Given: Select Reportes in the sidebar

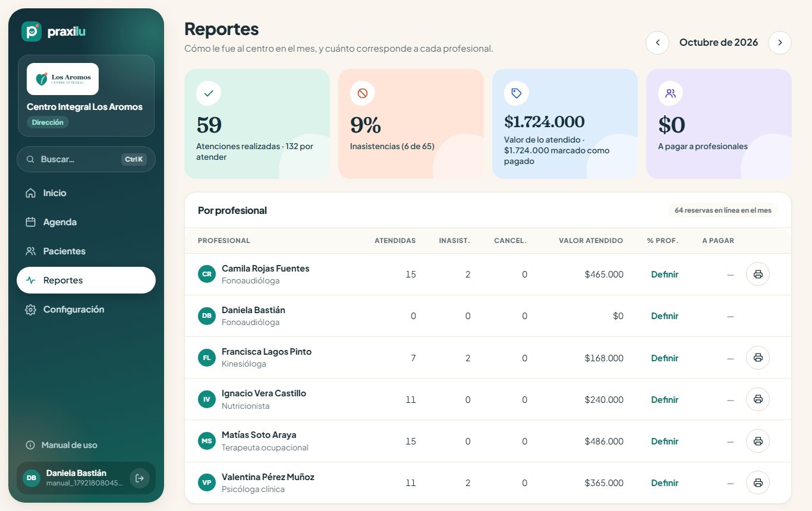Looking at the screenshot, I should click(86, 280).
